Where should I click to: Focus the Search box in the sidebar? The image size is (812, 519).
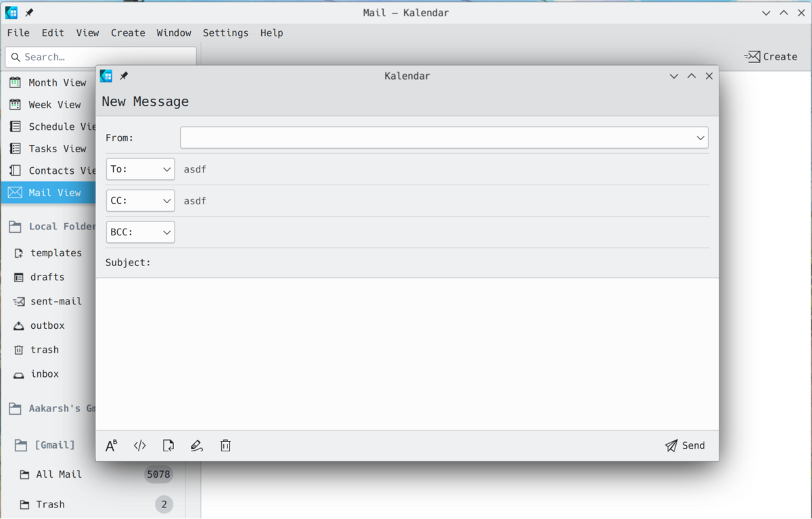(x=101, y=57)
